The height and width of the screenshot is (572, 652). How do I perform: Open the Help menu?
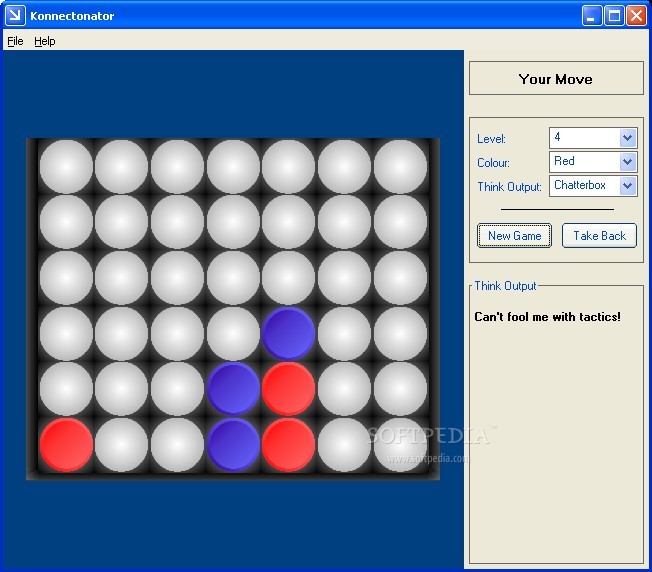coord(44,41)
